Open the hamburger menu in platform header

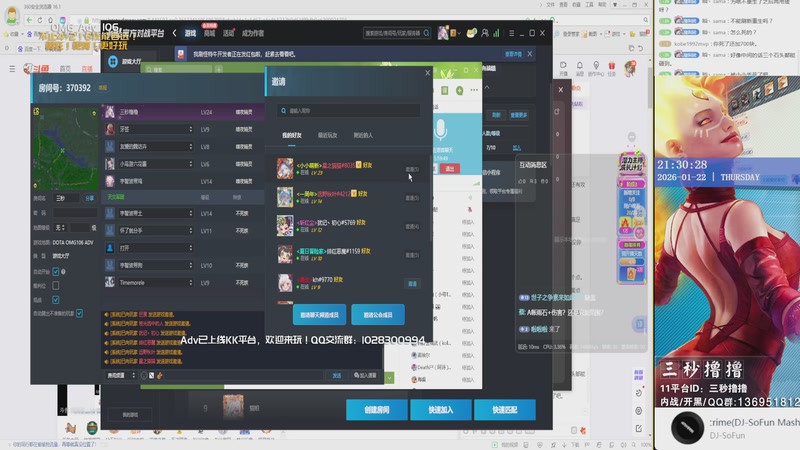click(511, 33)
